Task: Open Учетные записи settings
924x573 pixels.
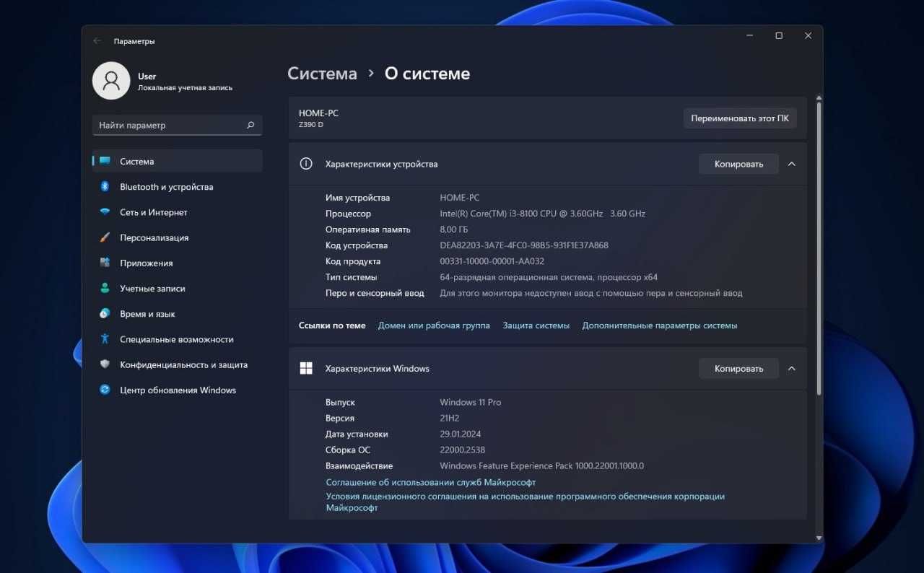Action: pos(178,289)
